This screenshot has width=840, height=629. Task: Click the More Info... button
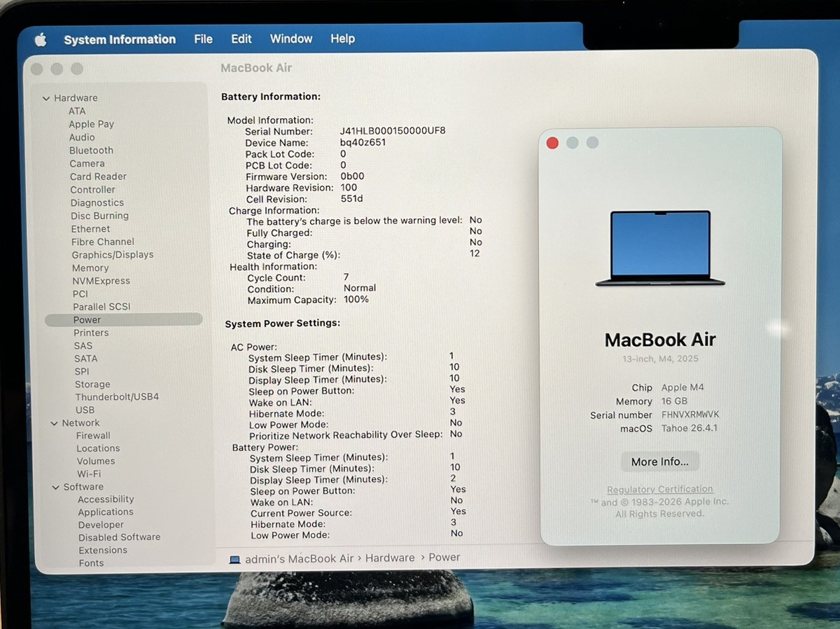pos(659,462)
